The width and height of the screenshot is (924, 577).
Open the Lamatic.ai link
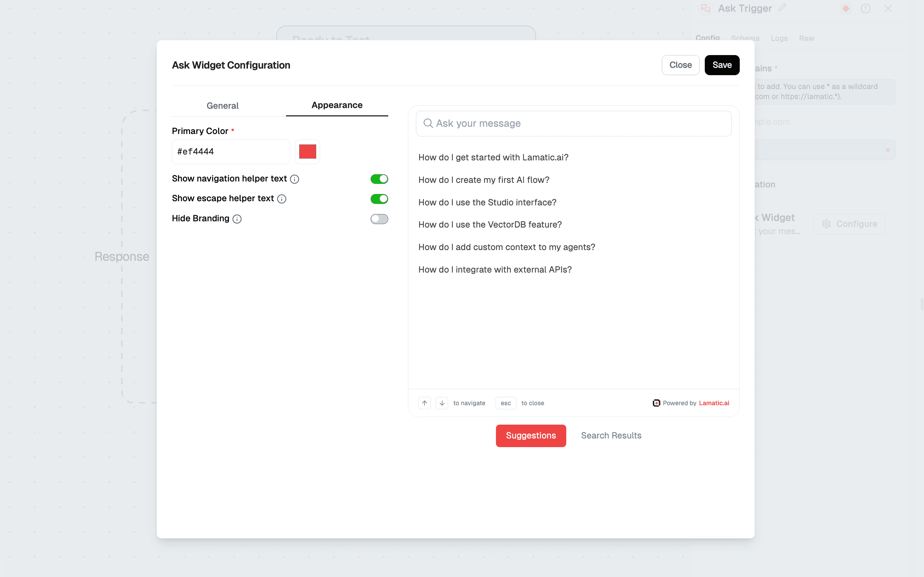[714, 403]
